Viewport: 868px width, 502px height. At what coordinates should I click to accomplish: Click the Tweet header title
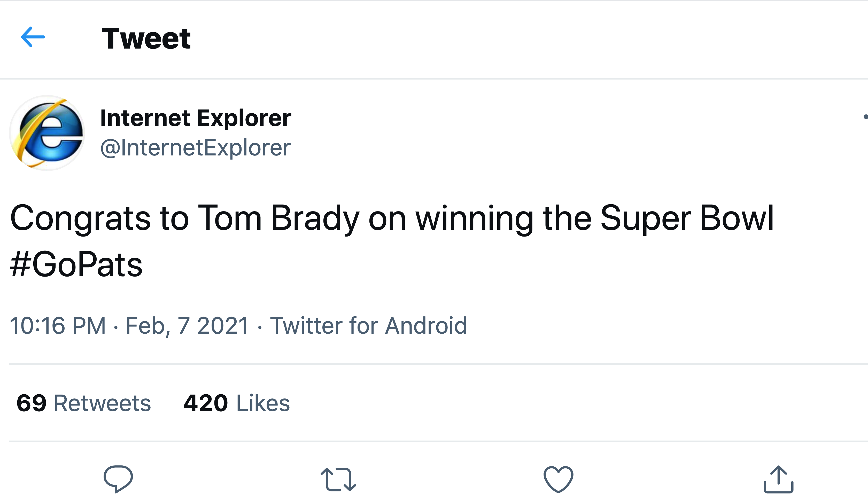[x=146, y=38]
